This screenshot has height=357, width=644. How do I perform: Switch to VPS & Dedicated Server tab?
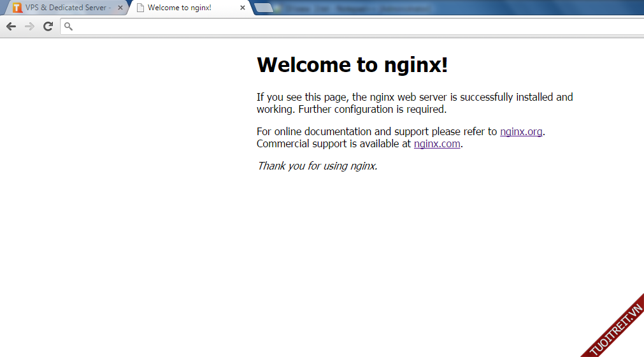point(67,8)
